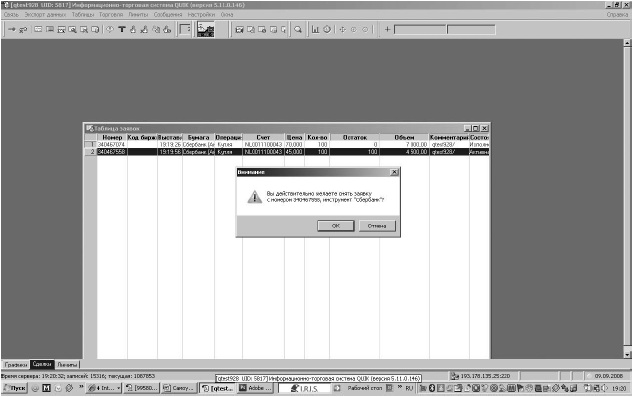633x397 pixels.
Task: Click the empty toolbar input field
Action: pyautogui.click(x=420, y=29)
